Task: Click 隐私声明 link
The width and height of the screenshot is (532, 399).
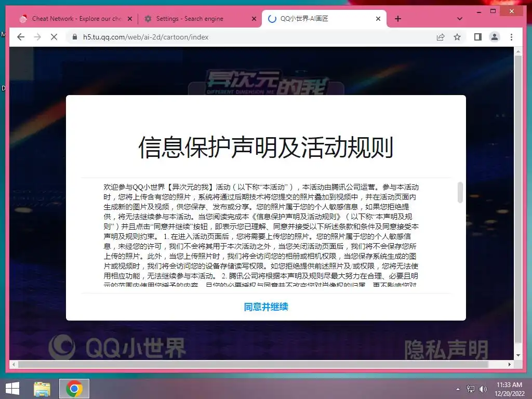Action: coord(446,350)
